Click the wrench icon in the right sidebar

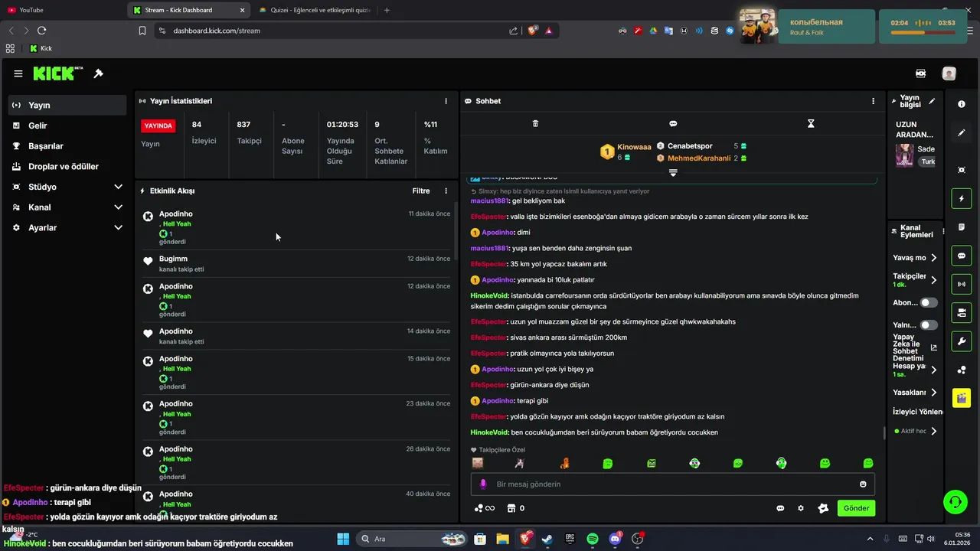[x=962, y=341]
